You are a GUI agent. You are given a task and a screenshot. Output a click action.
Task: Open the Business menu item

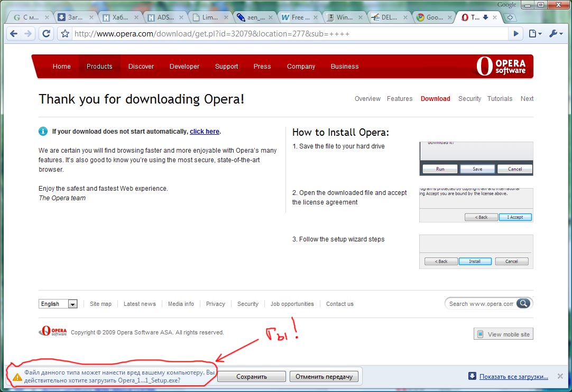345,67
